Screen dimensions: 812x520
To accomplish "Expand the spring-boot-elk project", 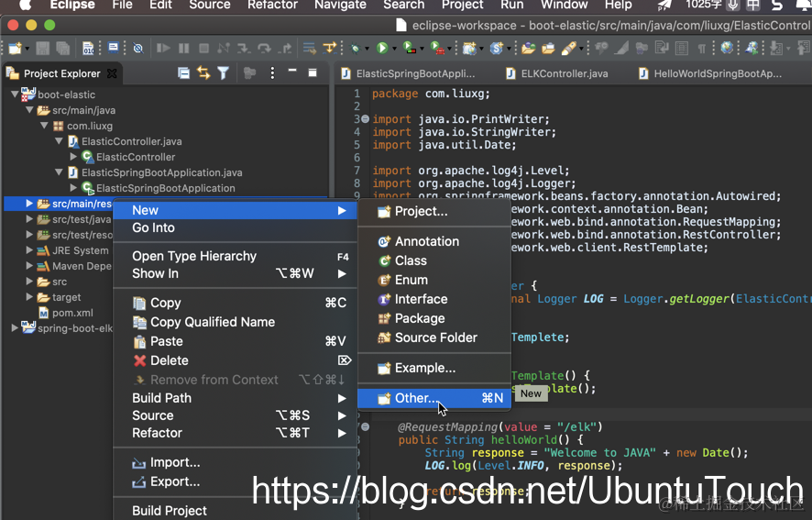I will pos(15,327).
